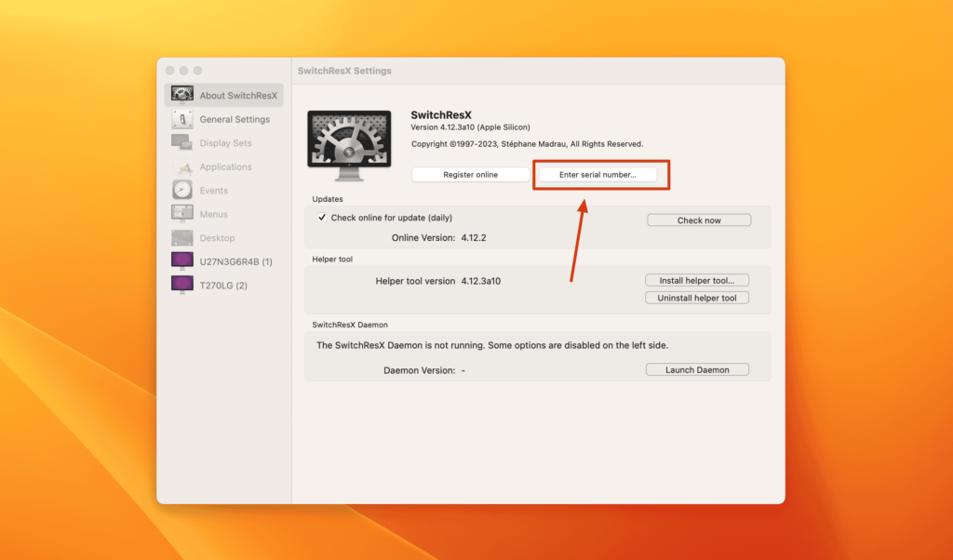953x560 pixels.
Task: Click the Display Sets monitors icon
Action: [x=182, y=142]
